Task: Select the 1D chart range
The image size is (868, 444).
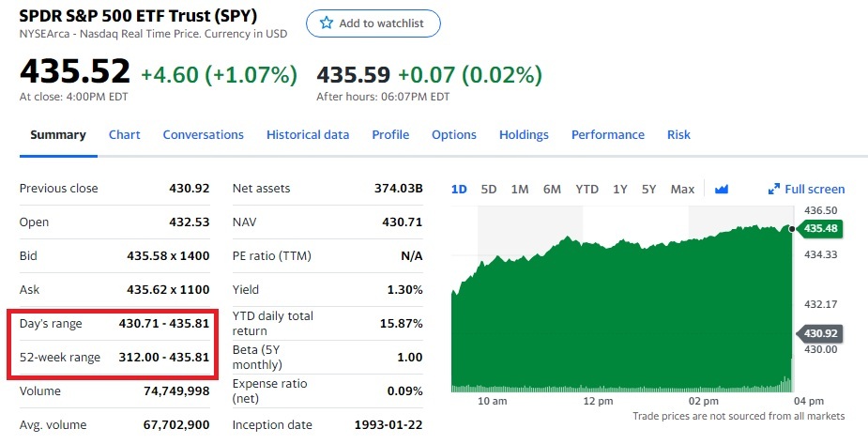Action: click(x=459, y=189)
